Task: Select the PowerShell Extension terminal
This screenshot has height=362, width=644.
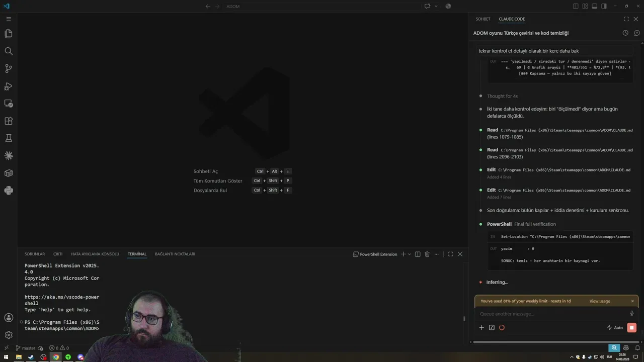Action: coord(375,254)
